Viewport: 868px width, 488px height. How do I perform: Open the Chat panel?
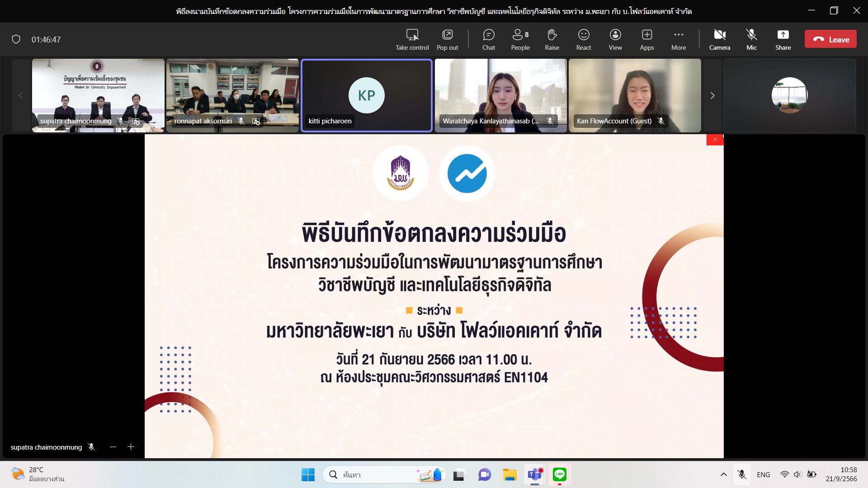coord(489,40)
